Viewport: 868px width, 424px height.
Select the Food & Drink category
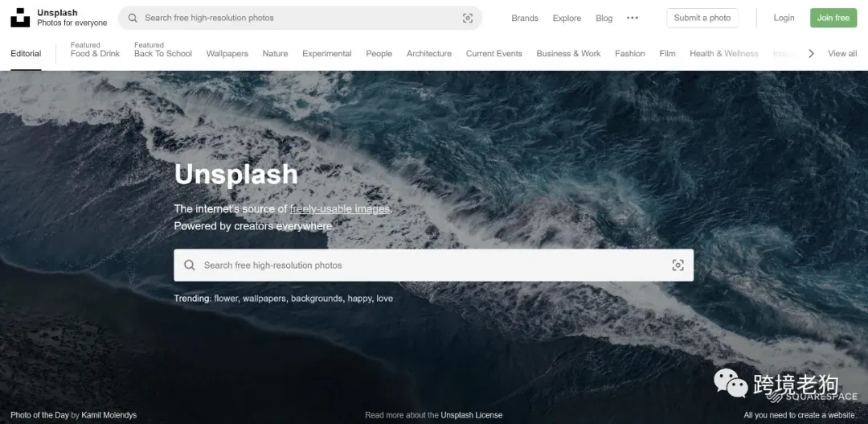tap(95, 53)
